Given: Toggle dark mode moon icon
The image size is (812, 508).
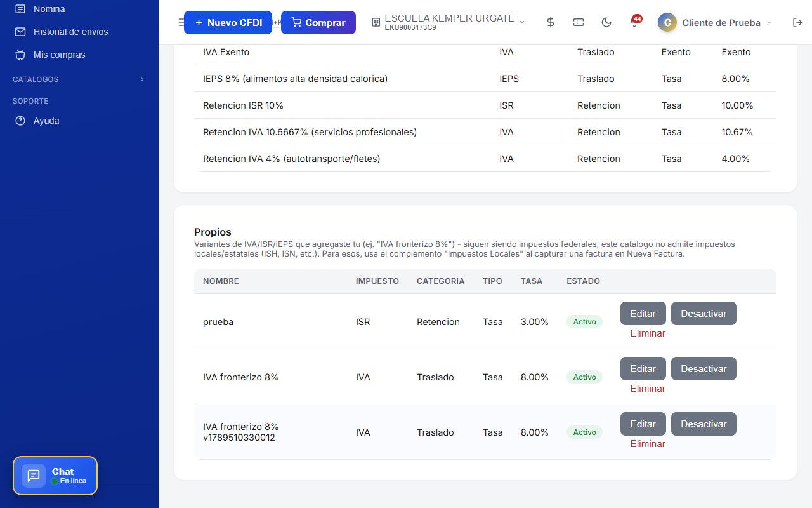Looking at the screenshot, I should pos(606,22).
